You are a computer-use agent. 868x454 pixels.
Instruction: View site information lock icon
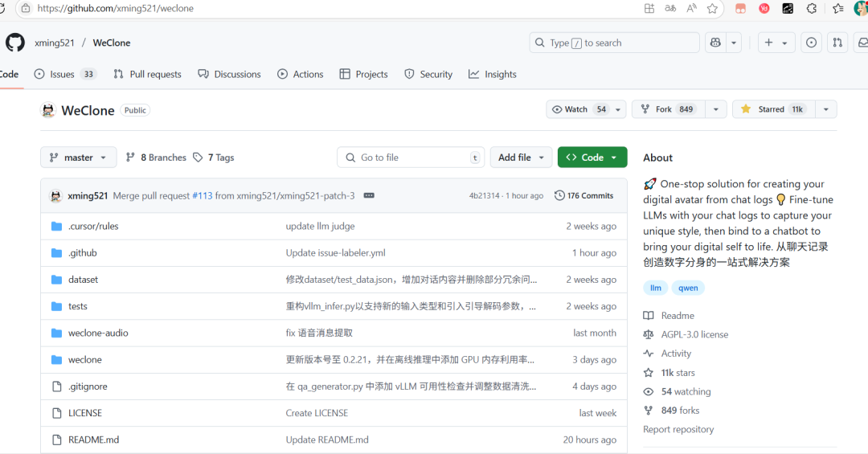click(x=26, y=8)
